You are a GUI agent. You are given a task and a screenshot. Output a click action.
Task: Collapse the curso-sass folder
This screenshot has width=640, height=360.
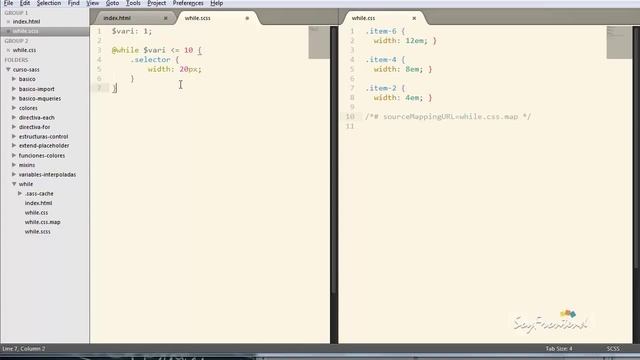[x=8, y=69]
